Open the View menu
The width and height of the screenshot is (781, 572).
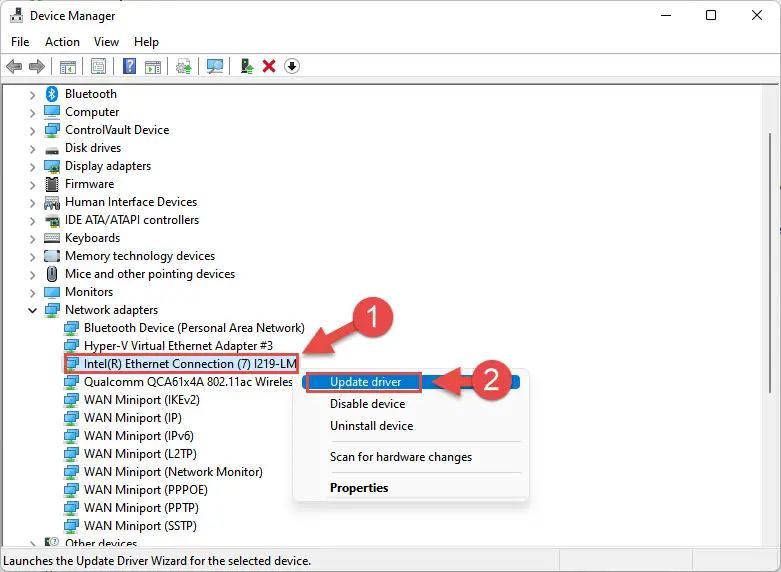(107, 42)
